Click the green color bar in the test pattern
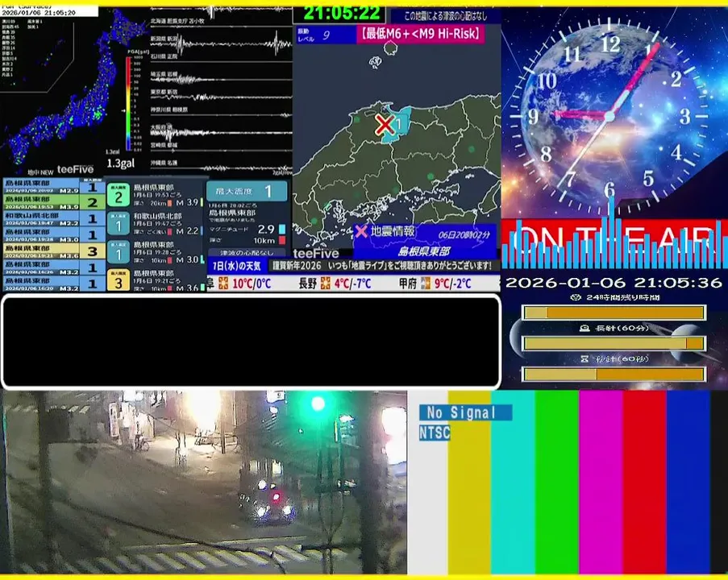728x580 pixels. (556, 483)
